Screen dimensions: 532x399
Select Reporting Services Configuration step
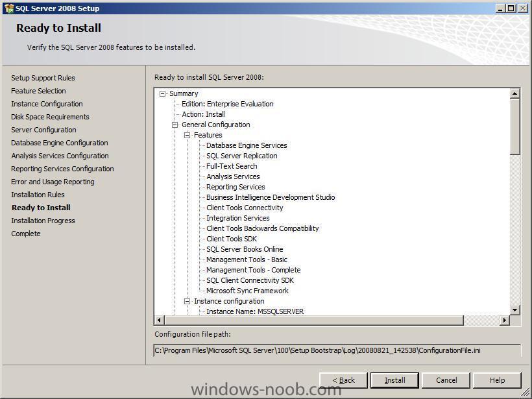coord(62,169)
